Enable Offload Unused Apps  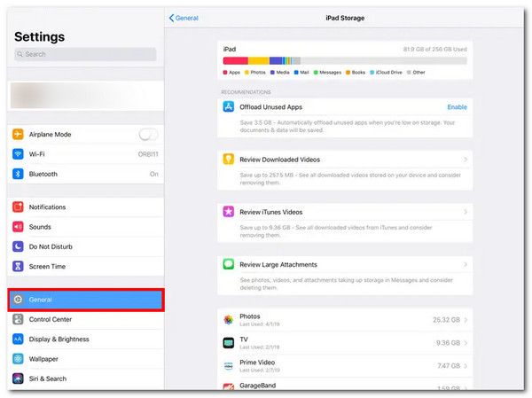(x=457, y=107)
